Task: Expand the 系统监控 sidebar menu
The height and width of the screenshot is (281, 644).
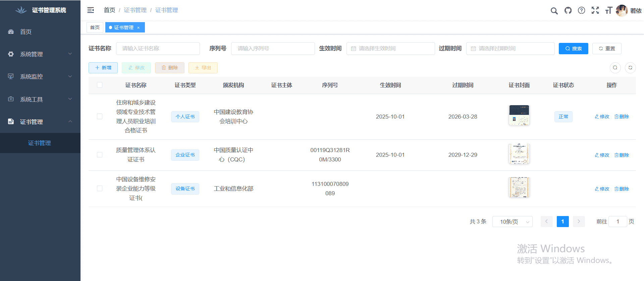Action: pyautogui.click(x=40, y=77)
